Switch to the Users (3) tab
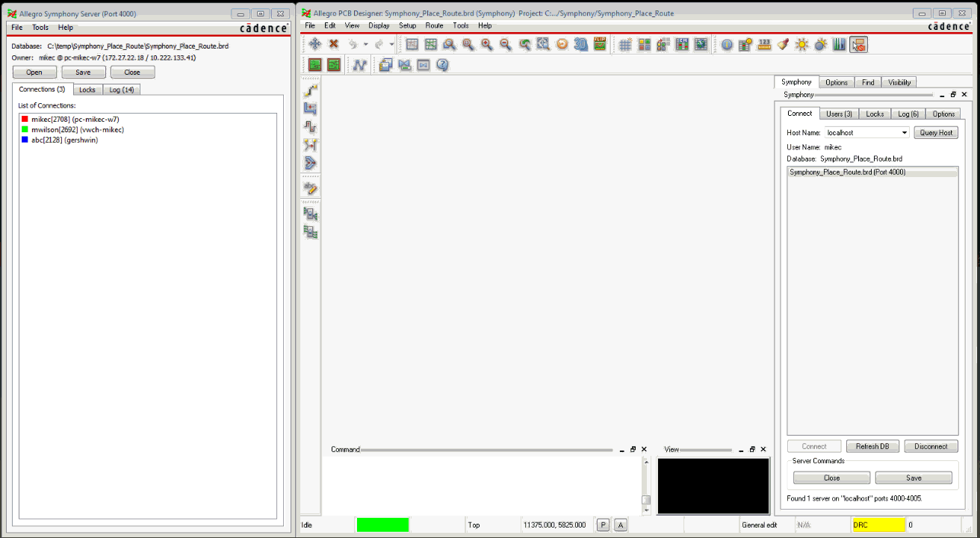The height and width of the screenshot is (538, 980). 839,114
